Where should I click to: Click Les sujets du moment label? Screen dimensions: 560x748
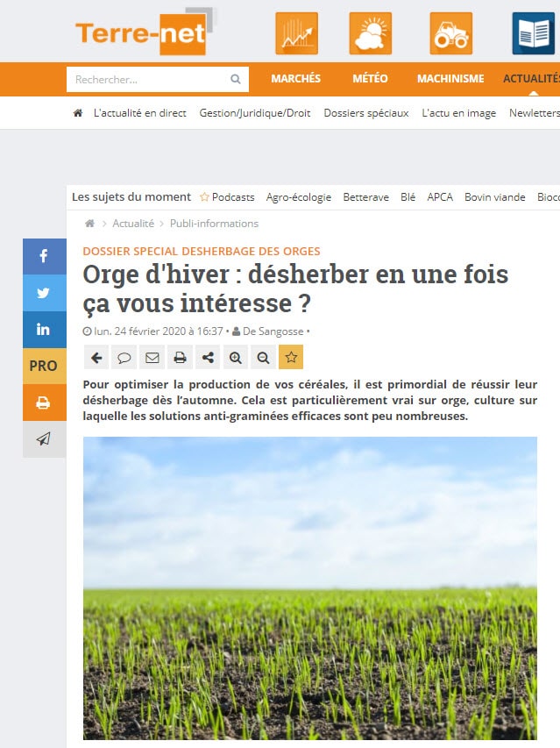[131, 197]
